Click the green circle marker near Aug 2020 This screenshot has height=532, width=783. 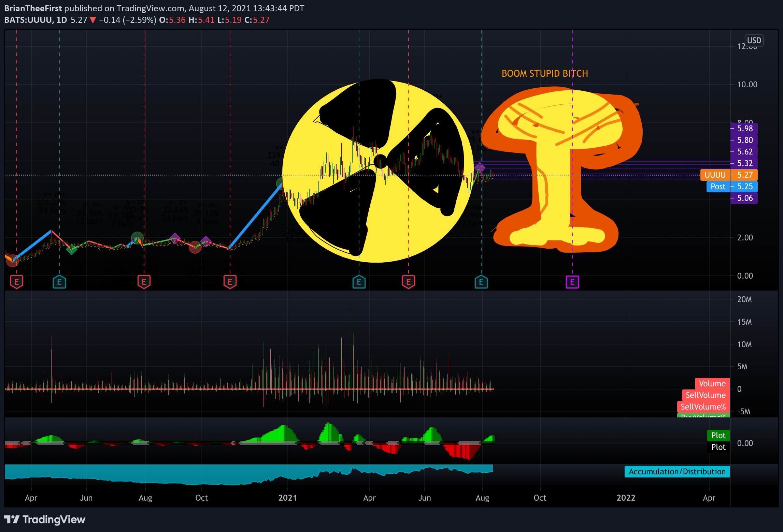coord(137,238)
